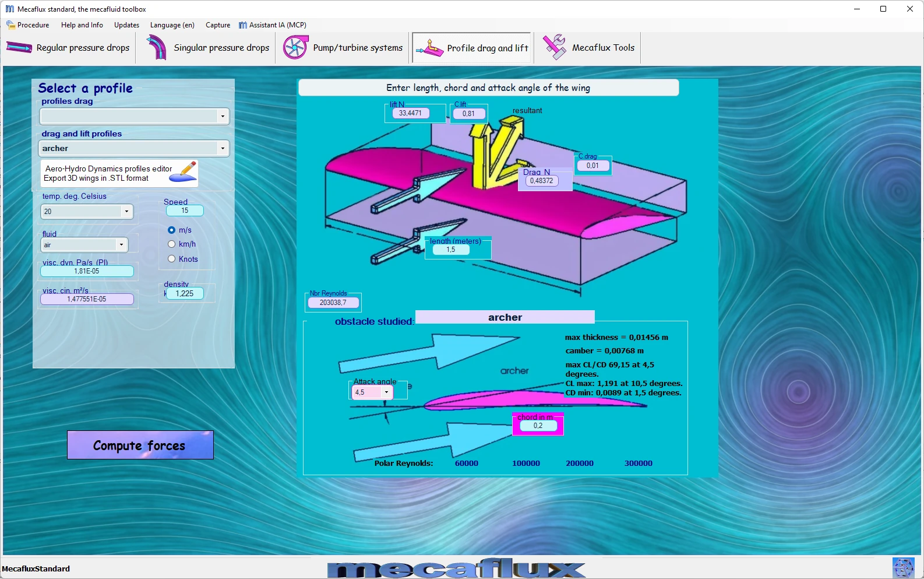The image size is (924, 579).
Task: Click the Mecaflux app icon in title bar
Action: (x=9, y=9)
